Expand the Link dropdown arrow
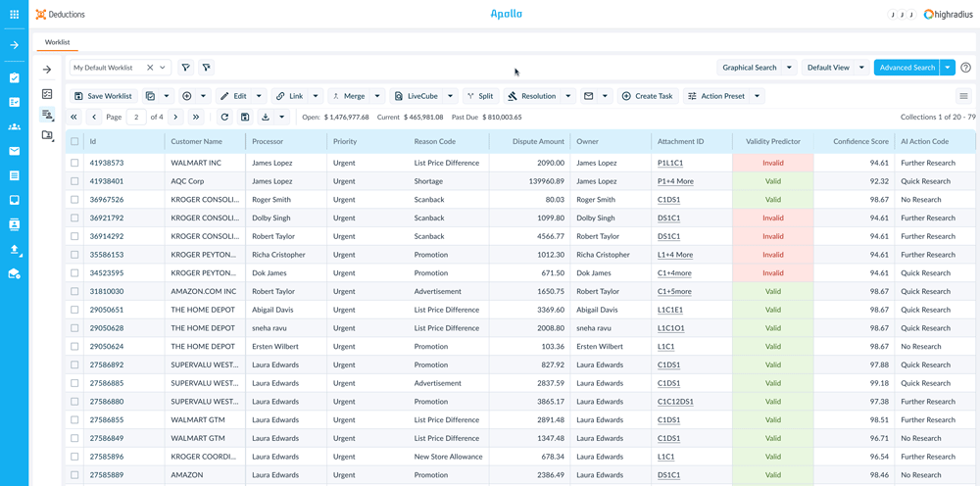The image size is (980, 486). tap(316, 96)
